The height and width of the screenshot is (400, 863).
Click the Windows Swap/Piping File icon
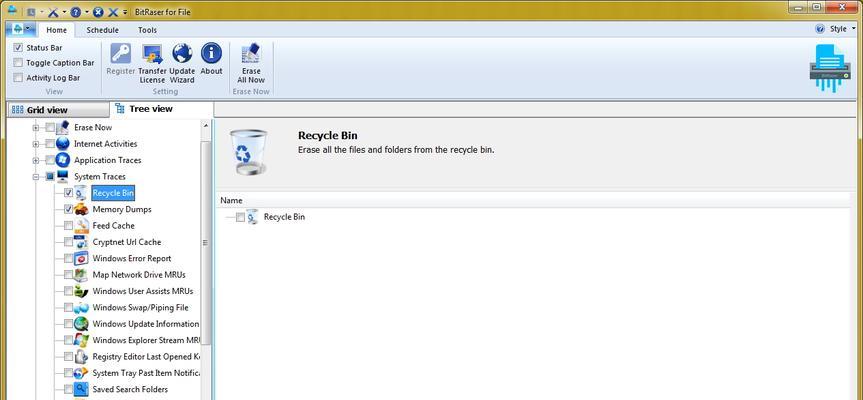pos(81,308)
